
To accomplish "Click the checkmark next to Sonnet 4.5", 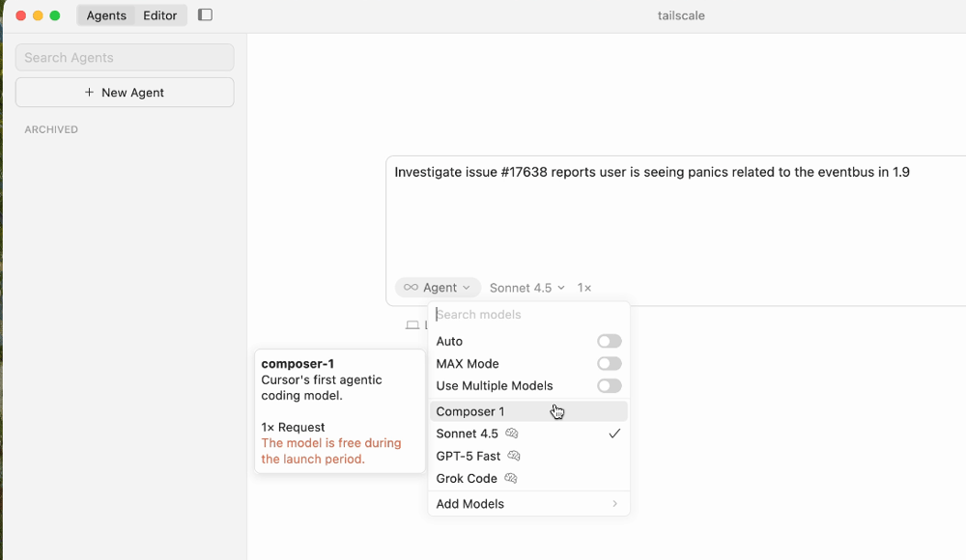I will (x=614, y=434).
